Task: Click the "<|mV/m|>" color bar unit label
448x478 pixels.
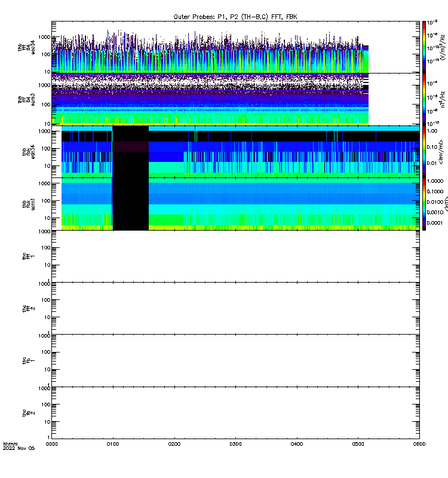Action: click(441, 152)
